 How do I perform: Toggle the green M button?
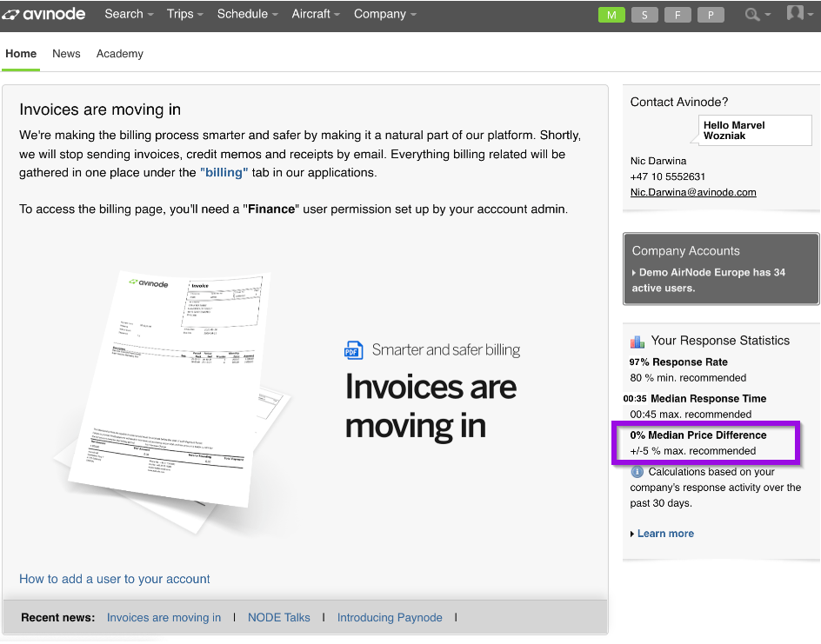pyautogui.click(x=611, y=15)
